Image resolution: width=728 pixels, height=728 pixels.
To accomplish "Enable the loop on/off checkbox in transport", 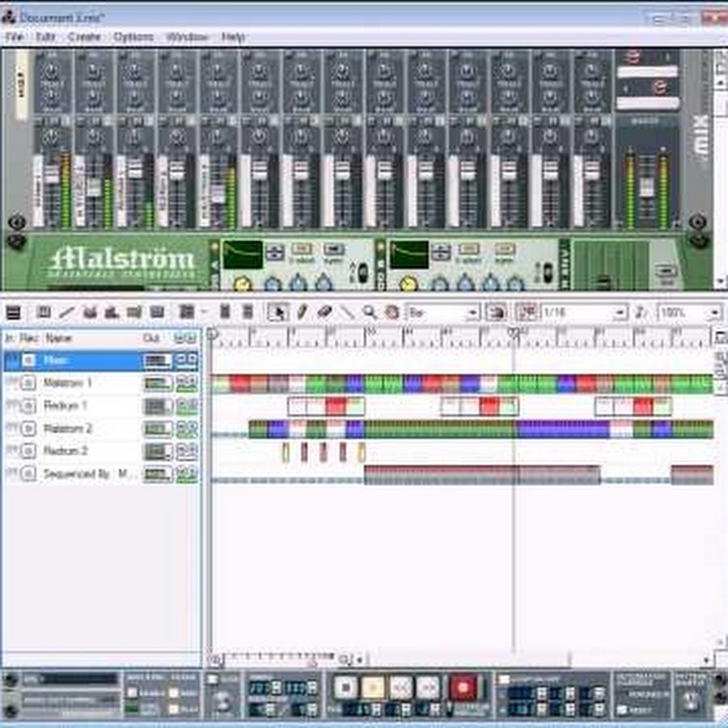I will coord(504,679).
